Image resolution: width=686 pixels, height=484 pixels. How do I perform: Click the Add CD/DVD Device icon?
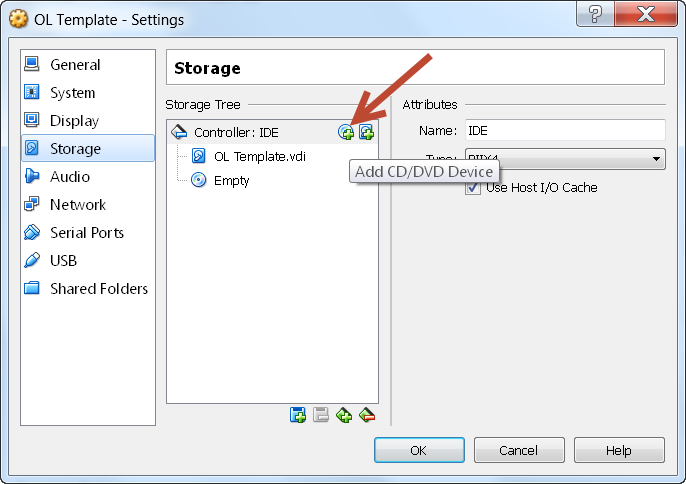346,132
